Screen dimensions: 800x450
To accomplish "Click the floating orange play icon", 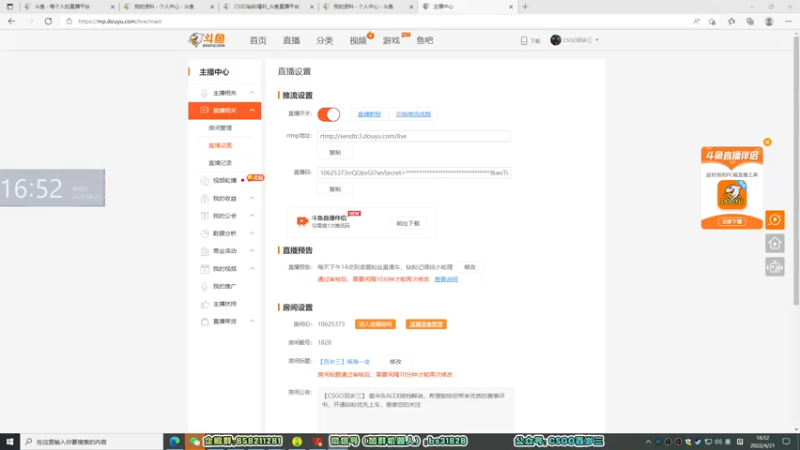I will point(774,220).
